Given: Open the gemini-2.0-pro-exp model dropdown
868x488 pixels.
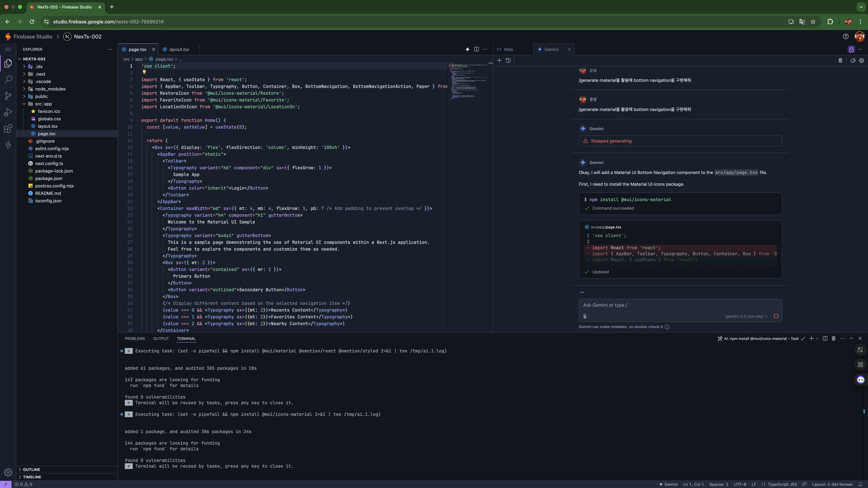Looking at the screenshot, I should 747,316.
